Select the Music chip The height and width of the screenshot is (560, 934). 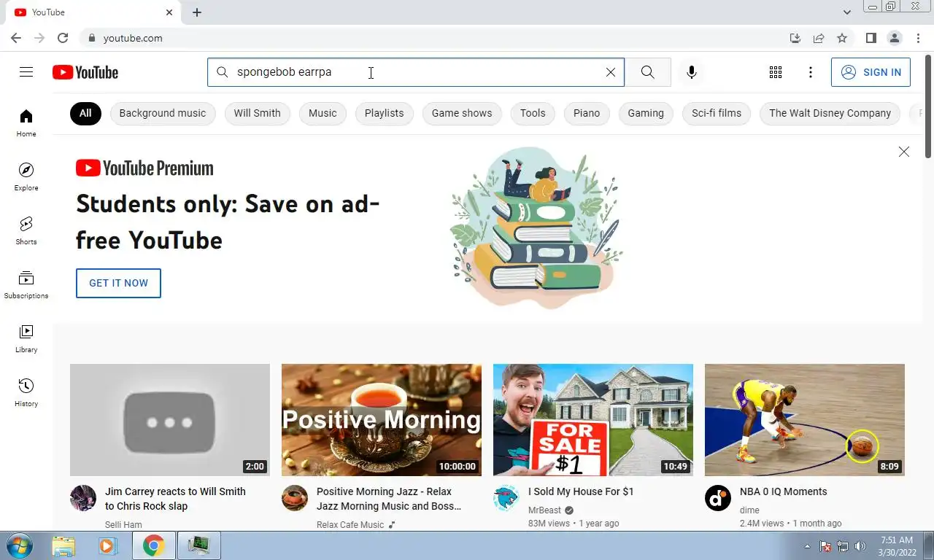click(323, 113)
